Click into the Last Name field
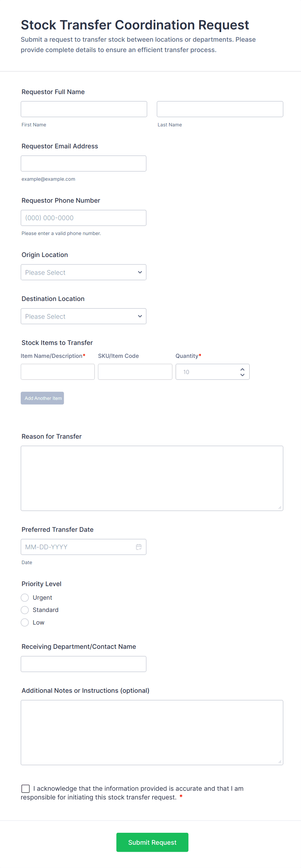This screenshot has width=301, height=868. [x=220, y=109]
